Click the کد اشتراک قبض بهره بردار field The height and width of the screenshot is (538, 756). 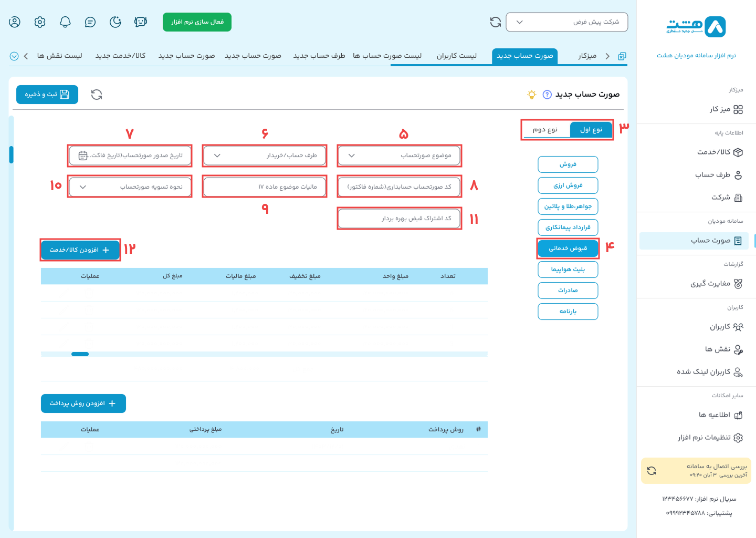click(x=399, y=219)
